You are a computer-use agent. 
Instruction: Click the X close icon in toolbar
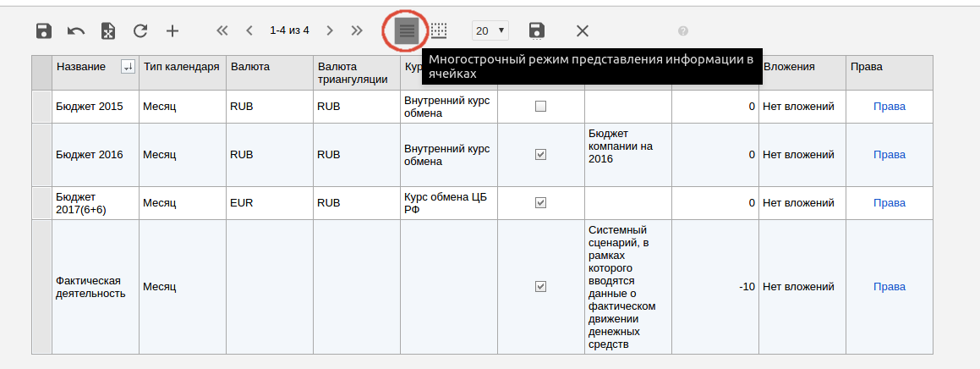point(583,30)
